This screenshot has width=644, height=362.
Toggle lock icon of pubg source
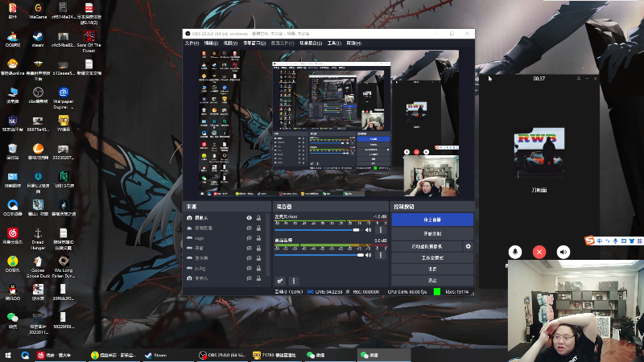[x=258, y=269]
